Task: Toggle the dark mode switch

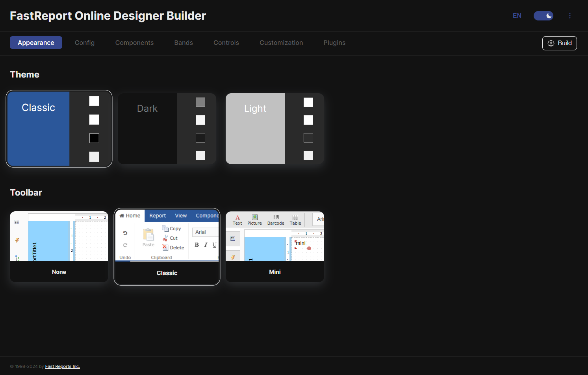Action: (543, 16)
